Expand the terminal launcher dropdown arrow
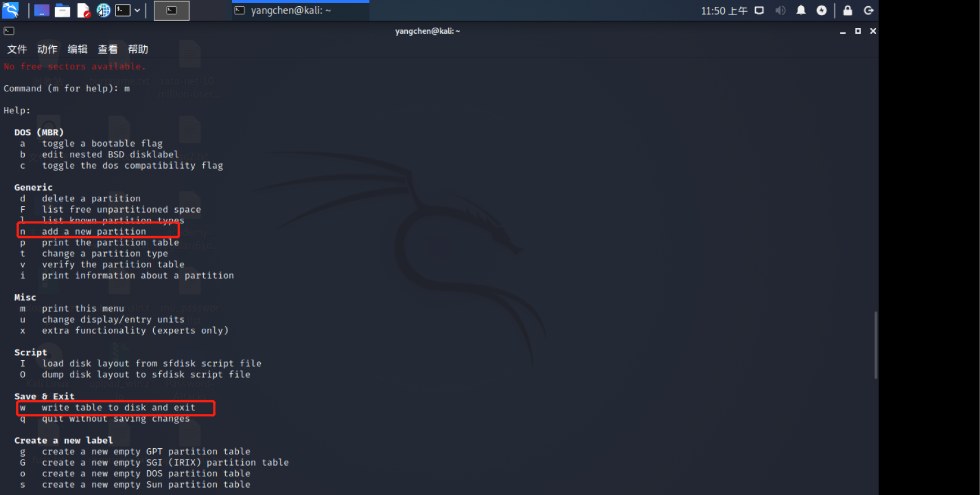The height and width of the screenshot is (495, 980). click(x=137, y=10)
